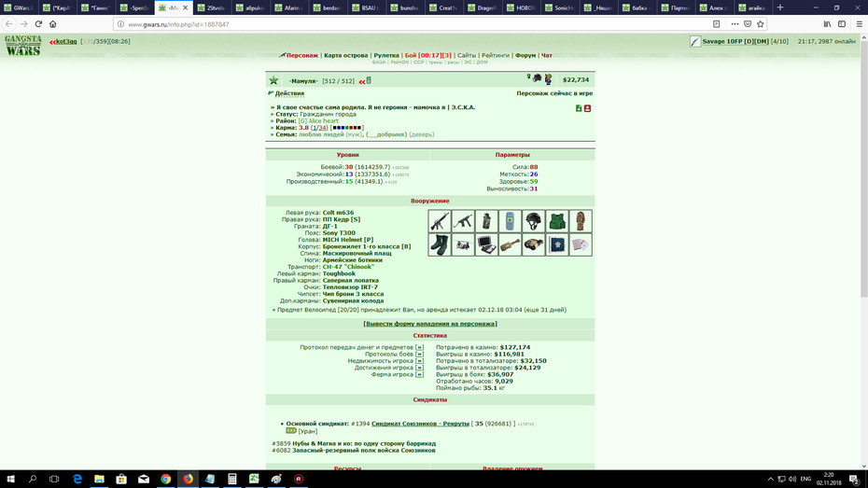The width and height of the screenshot is (868, 488).
Task: Click the camouflage cloak inventory icon
Action: (581, 221)
